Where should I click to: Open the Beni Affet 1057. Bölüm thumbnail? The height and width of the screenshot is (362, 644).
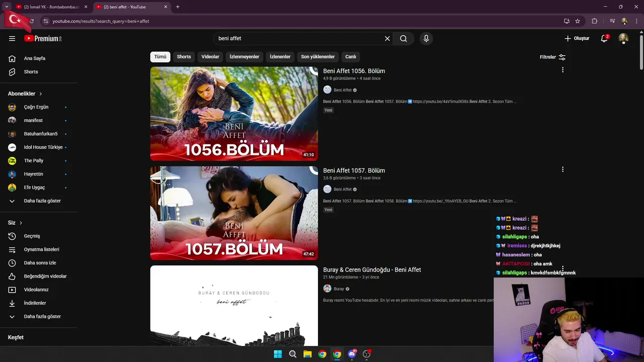(234, 213)
